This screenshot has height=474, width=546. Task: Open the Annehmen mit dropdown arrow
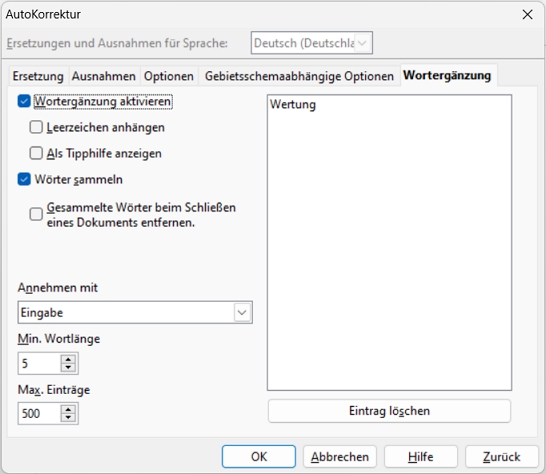click(x=242, y=312)
